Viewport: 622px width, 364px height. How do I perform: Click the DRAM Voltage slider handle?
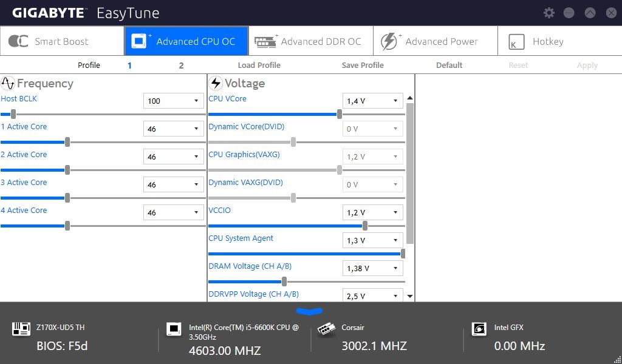pyautogui.click(x=284, y=282)
